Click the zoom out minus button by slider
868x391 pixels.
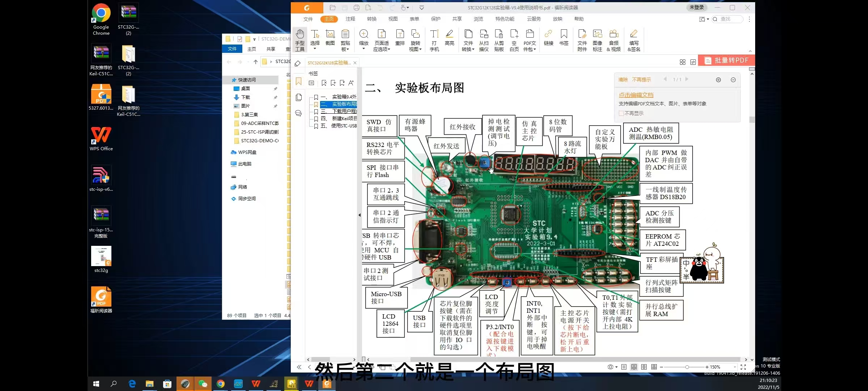pos(661,367)
